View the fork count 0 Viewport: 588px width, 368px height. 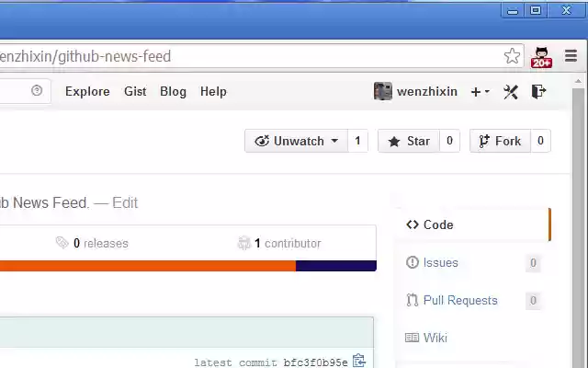point(540,141)
